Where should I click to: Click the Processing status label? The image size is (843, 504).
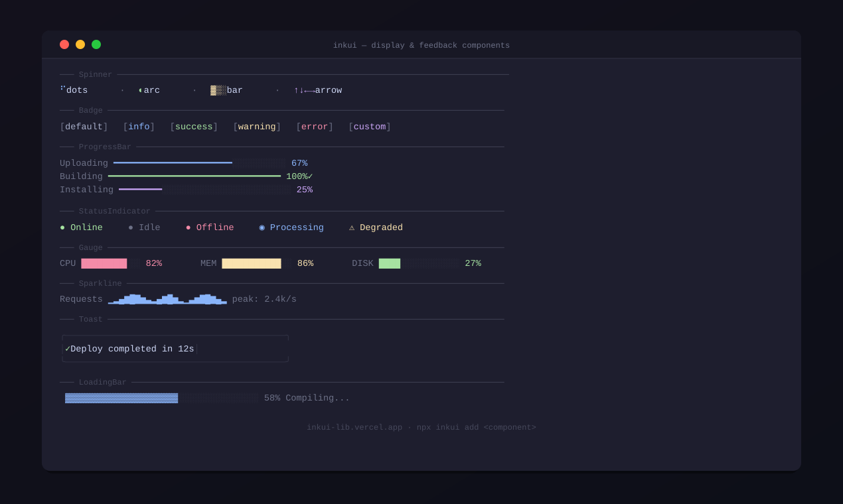pyautogui.click(x=297, y=227)
